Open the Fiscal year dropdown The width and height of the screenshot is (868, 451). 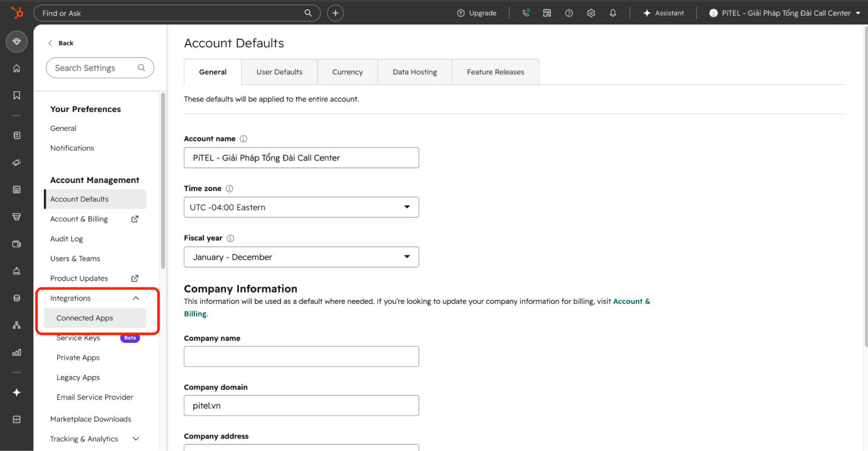click(301, 257)
